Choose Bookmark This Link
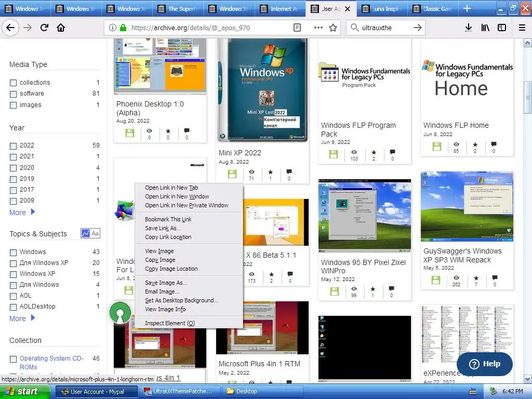This screenshot has height=399, width=532. point(189,219)
